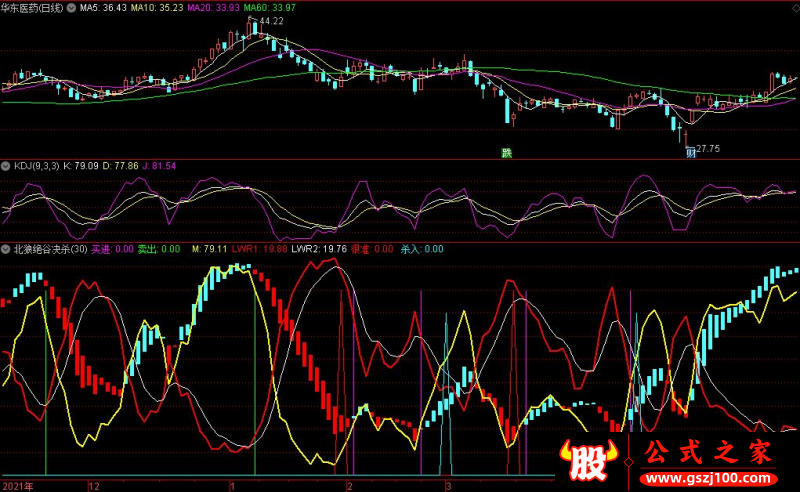
Task: Click the 杀入 indicator value label
Action: coord(421,249)
